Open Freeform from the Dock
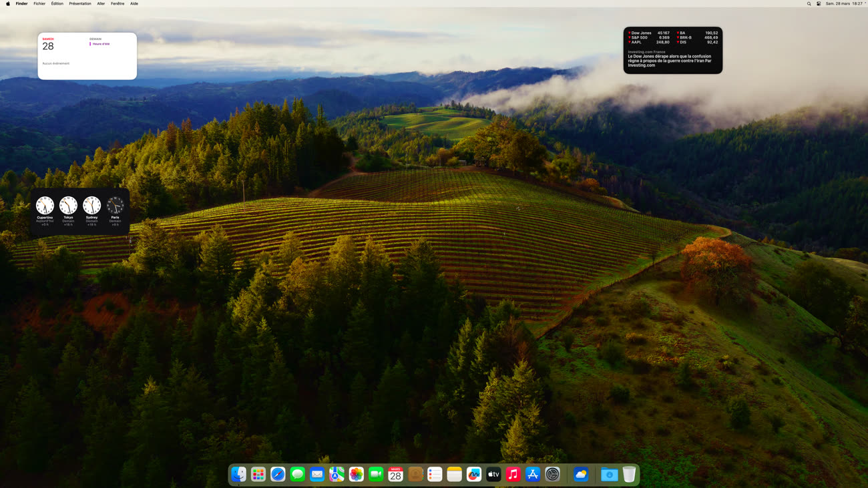Screen dimensions: 868x488 point(474,474)
